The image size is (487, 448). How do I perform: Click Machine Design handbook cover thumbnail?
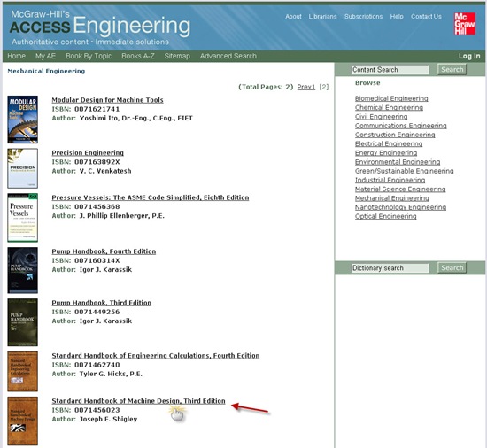pos(23,421)
